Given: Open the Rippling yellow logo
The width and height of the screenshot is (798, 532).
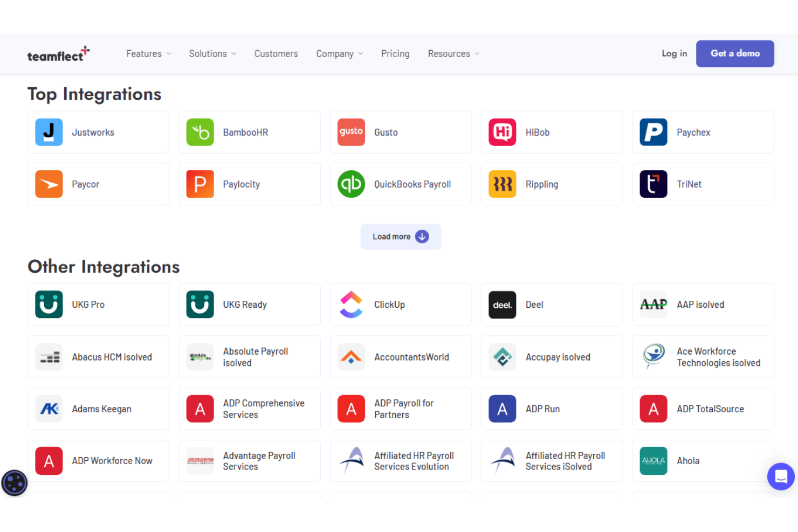Looking at the screenshot, I should [503, 184].
